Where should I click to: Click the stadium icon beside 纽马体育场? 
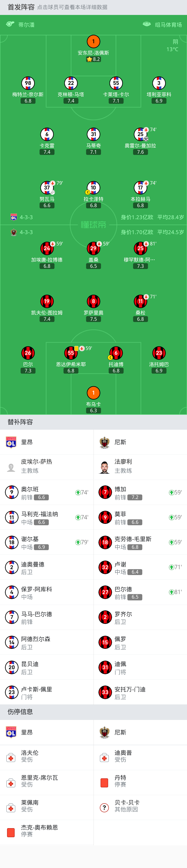coord(147,24)
